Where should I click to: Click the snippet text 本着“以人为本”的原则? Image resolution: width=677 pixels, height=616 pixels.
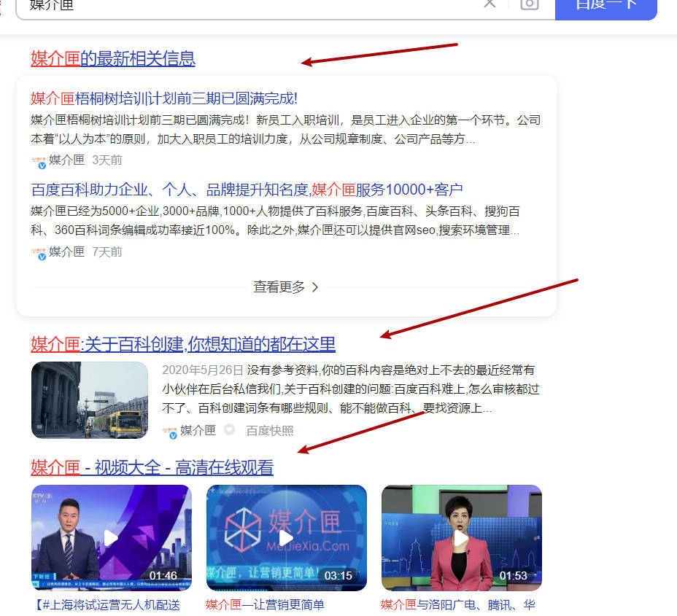tap(253, 139)
